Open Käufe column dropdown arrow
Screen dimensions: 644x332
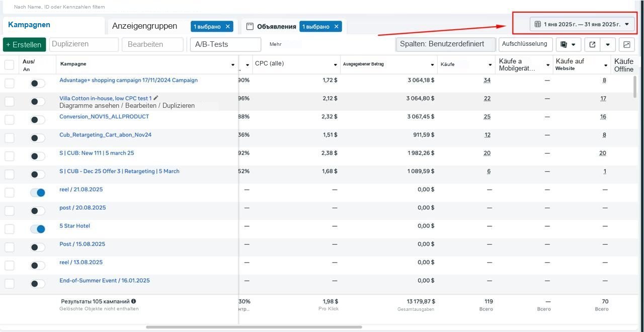490,65
